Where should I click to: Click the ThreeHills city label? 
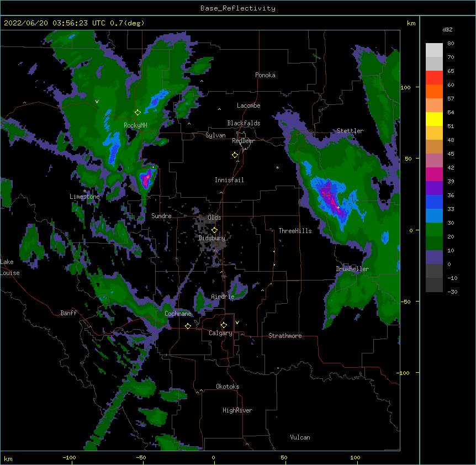pyautogui.click(x=295, y=231)
